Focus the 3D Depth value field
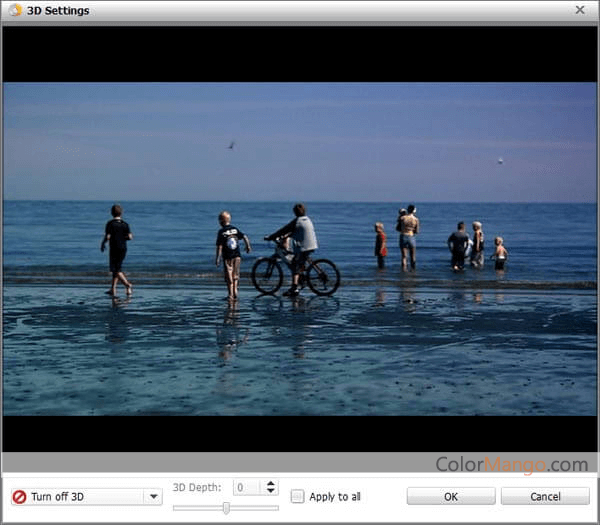Viewport: 600px width, 525px height. click(247, 487)
